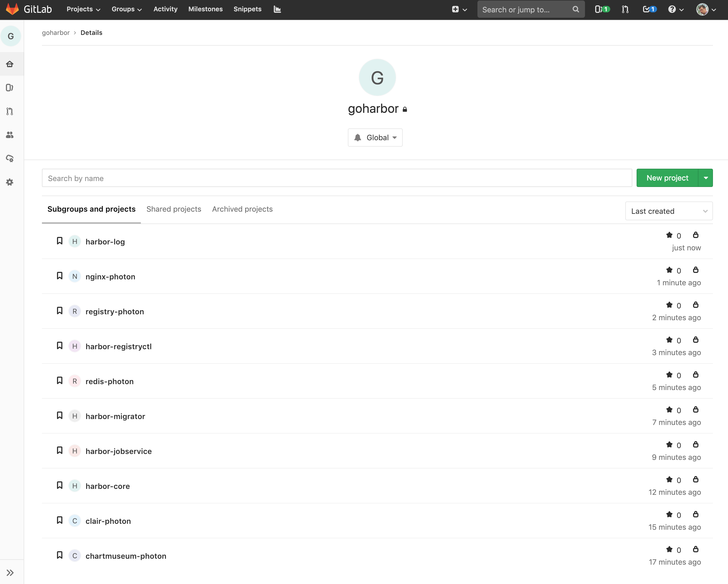Click '5 minutes ago' timestamp
This screenshot has height=584, width=728.
pos(676,387)
